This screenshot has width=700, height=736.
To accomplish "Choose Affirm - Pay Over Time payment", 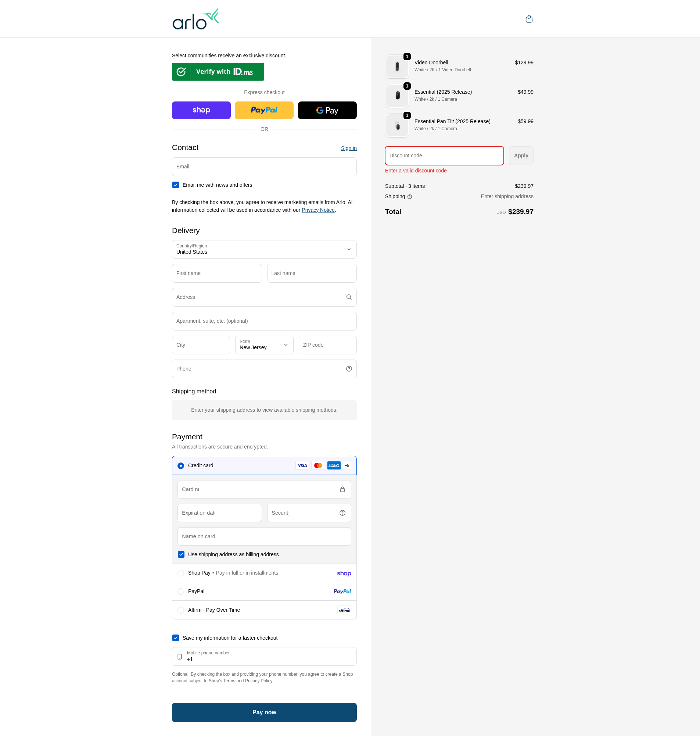I will pos(181,610).
